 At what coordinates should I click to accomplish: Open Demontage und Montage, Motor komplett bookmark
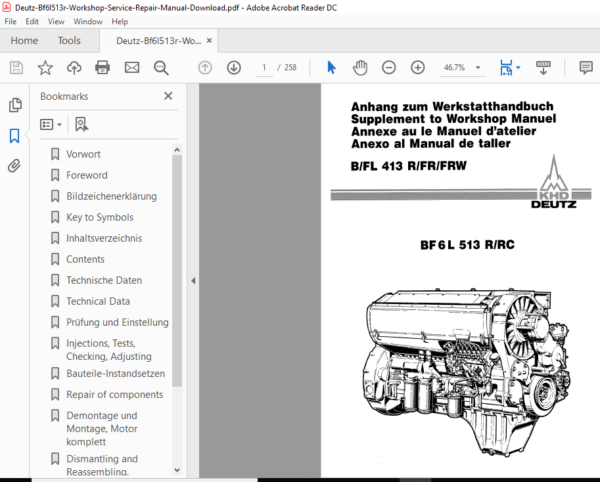tap(102, 429)
